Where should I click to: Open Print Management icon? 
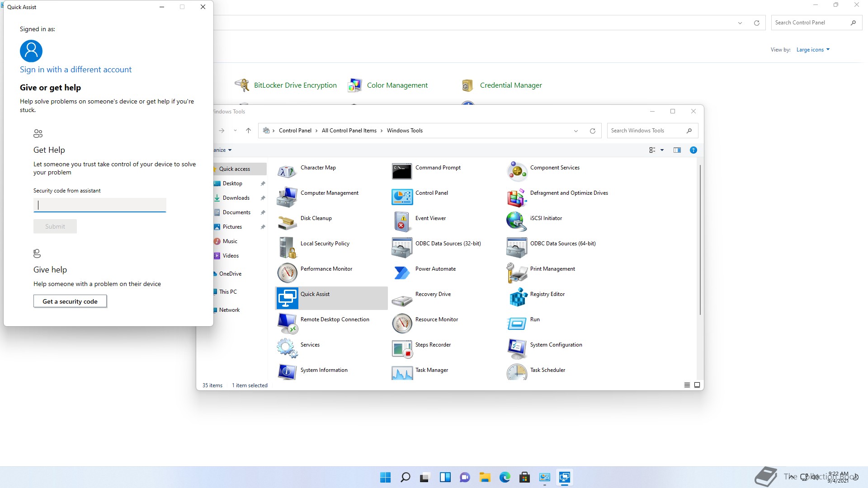(x=517, y=273)
